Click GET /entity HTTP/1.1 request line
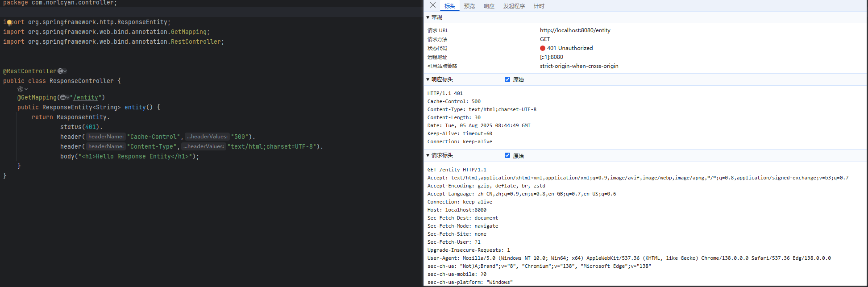 tap(457, 170)
